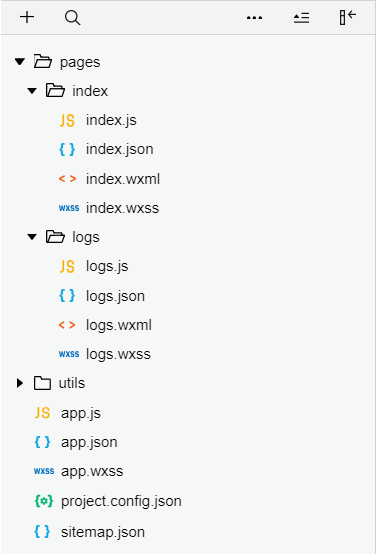Collapse the index folder triangle
Image resolution: width=376 pixels, height=554 pixels.
(32, 91)
